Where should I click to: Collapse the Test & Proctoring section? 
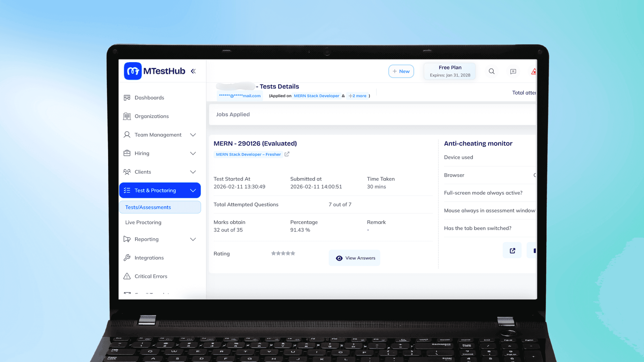pos(193,190)
